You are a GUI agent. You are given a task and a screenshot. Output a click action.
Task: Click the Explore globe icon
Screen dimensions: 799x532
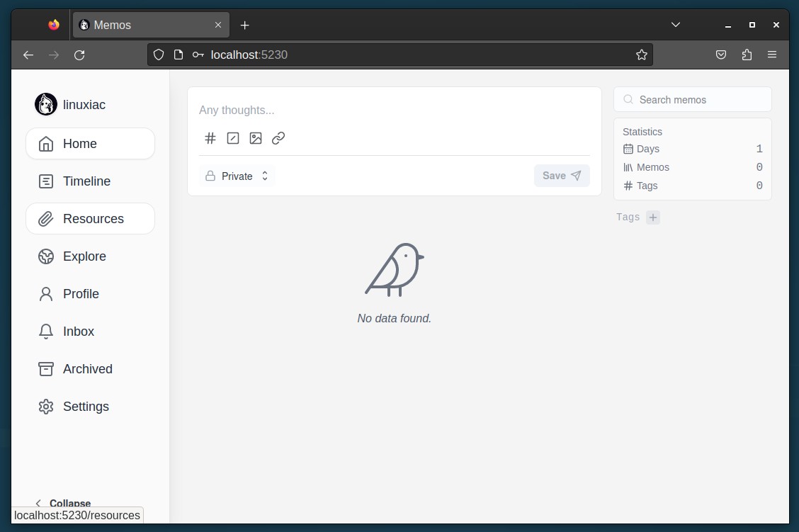pyautogui.click(x=46, y=256)
